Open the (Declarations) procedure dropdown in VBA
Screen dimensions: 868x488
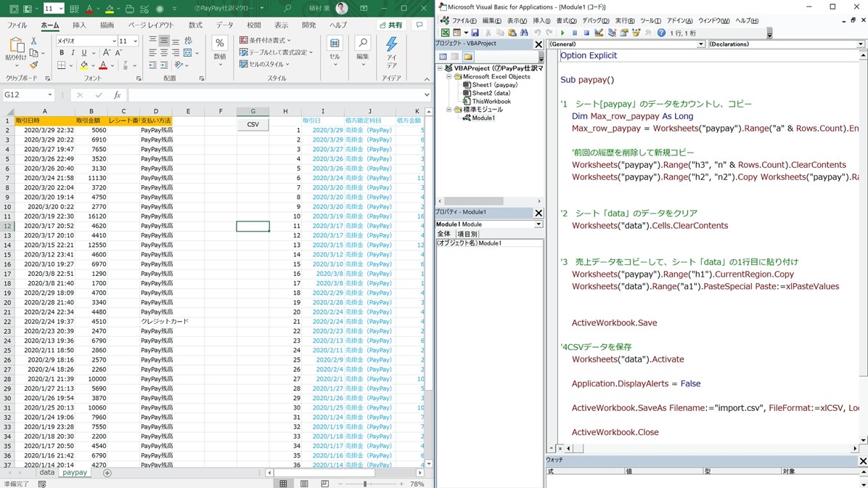point(860,44)
